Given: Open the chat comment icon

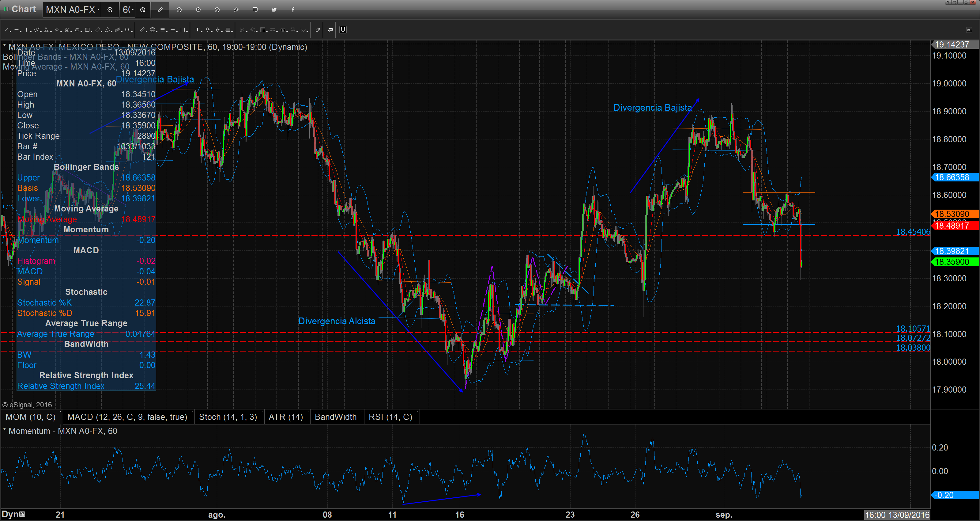Looking at the screenshot, I should coord(255,10).
